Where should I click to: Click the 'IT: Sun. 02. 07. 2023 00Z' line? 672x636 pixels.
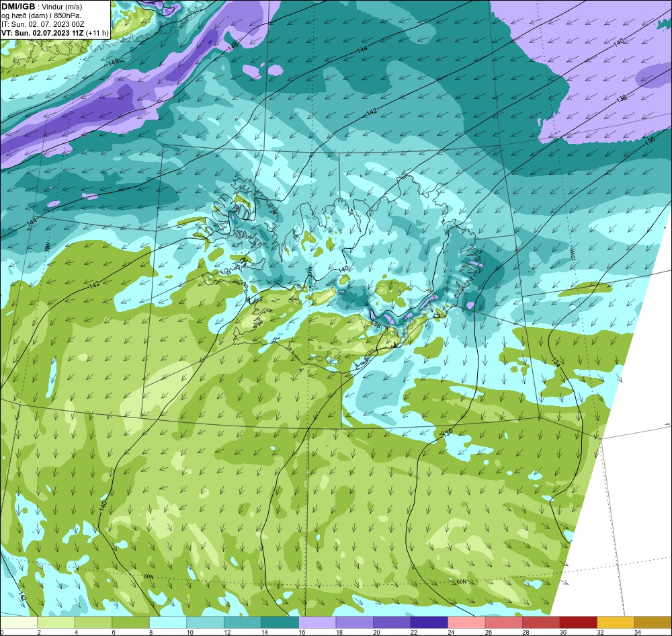click(43, 24)
